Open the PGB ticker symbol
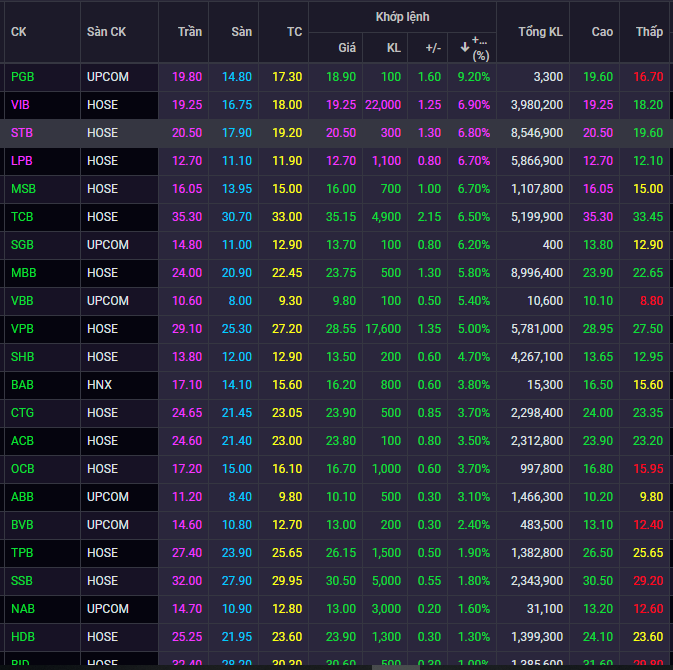The width and height of the screenshot is (673, 670). pyautogui.click(x=22, y=77)
